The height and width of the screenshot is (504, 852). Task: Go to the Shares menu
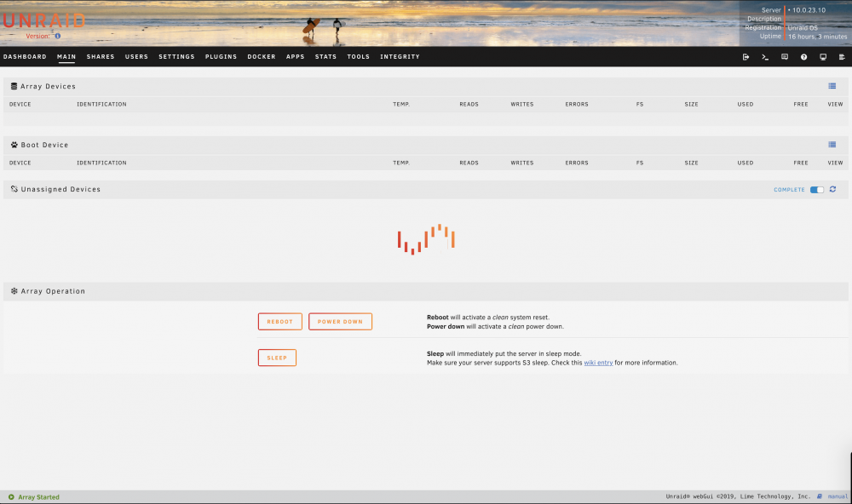[x=101, y=56]
